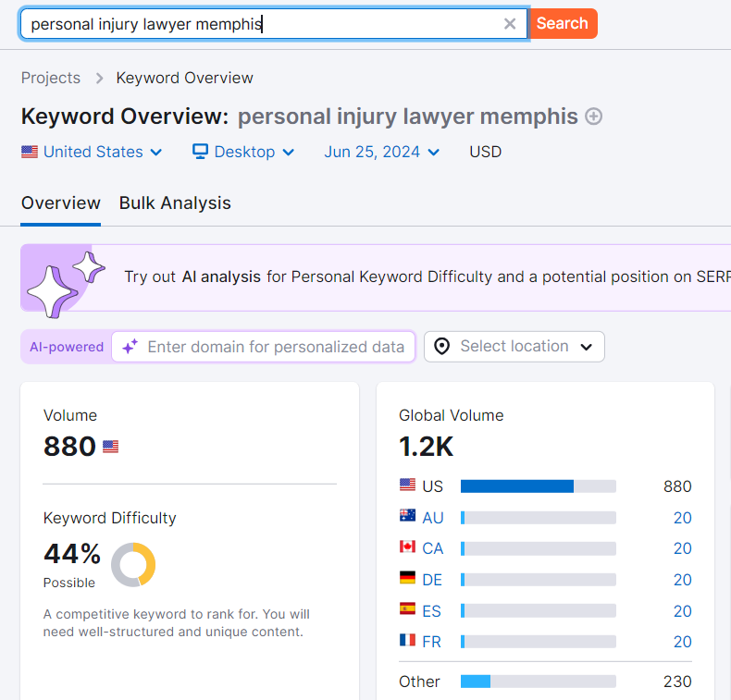Open the United States country dropdown
This screenshot has width=731, height=700.
click(x=92, y=152)
